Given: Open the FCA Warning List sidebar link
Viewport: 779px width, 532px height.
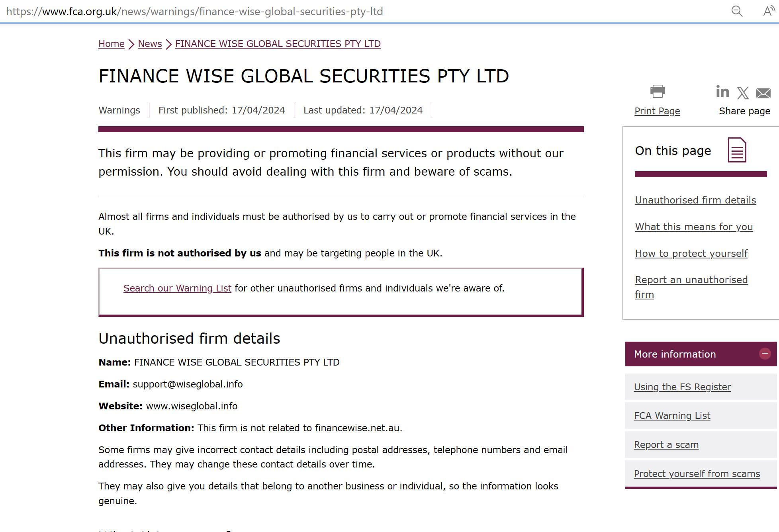Looking at the screenshot, I should [672, 416].
